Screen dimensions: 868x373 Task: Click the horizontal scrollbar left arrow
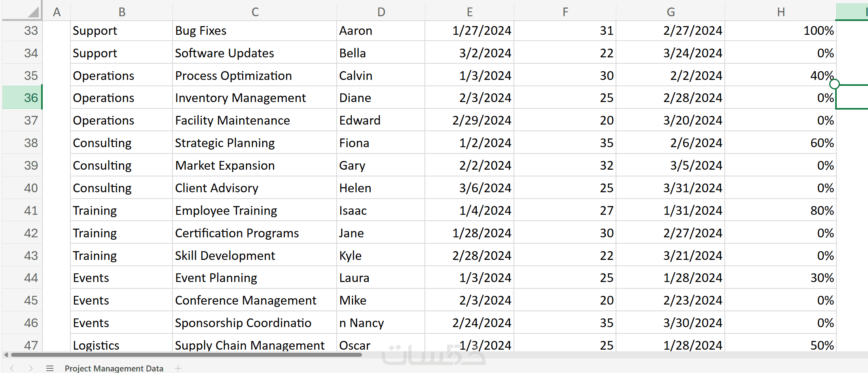pyautogui.click(x=6, y=355)
